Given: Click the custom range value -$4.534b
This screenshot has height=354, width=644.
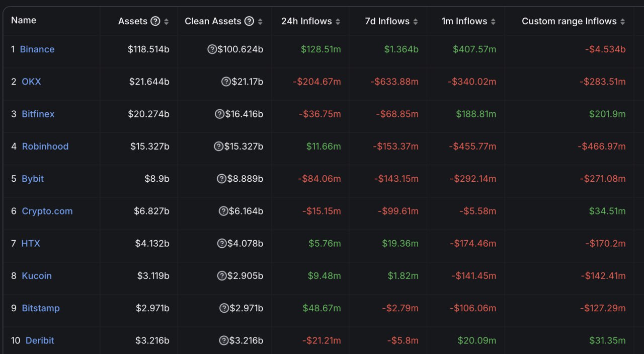Looking at the screenshot, I should (605, 49).
